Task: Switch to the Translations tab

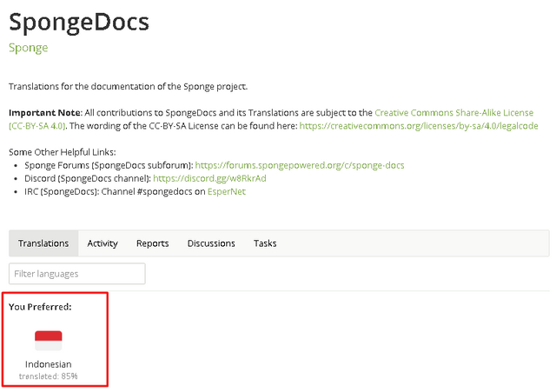Action: point(43,243)
